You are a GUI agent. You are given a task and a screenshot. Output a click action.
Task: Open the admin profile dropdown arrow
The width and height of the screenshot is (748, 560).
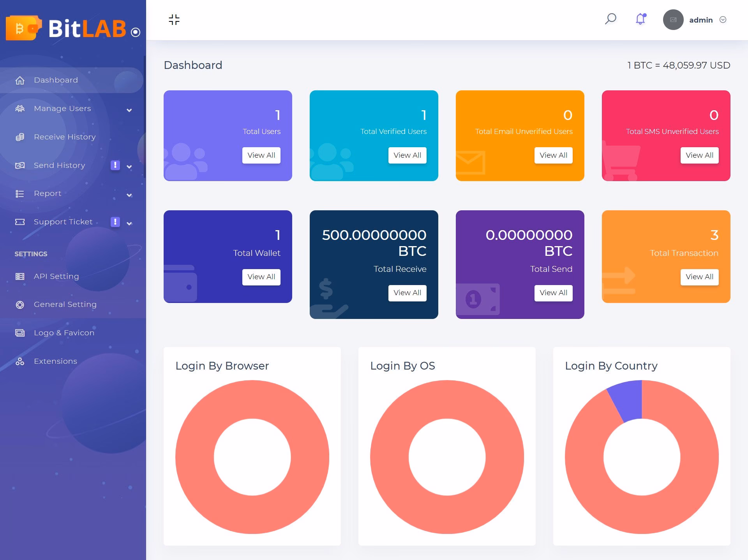(723, 20)
